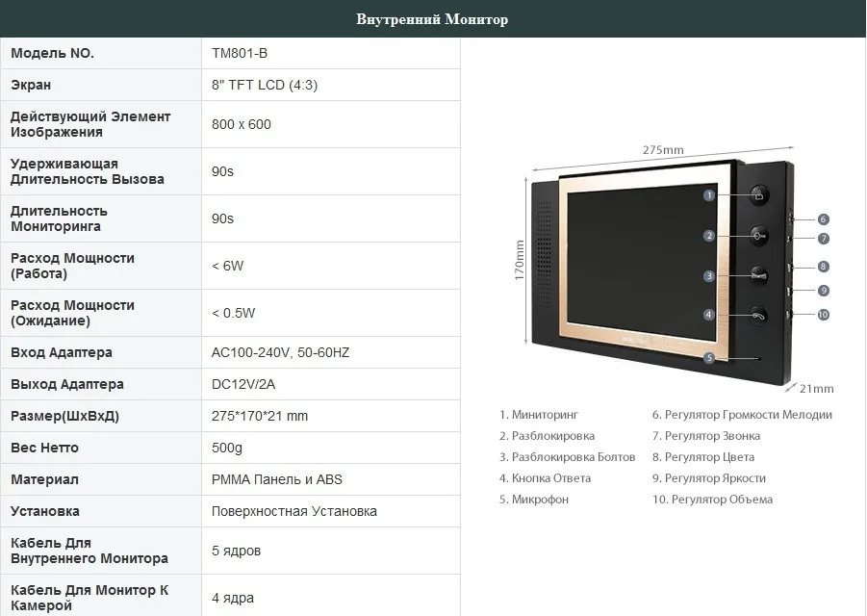Click callout number 8 on the right side
Screen dimensions: 867x616
click(x=824, y=267)
